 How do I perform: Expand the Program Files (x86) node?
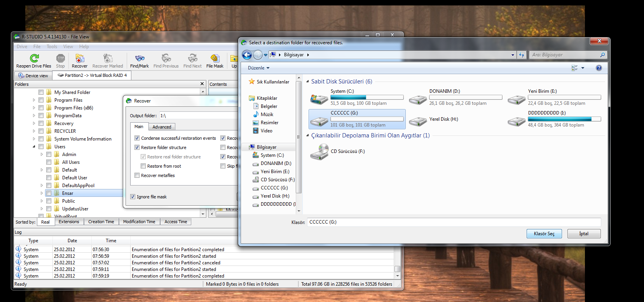coord(34,108)
